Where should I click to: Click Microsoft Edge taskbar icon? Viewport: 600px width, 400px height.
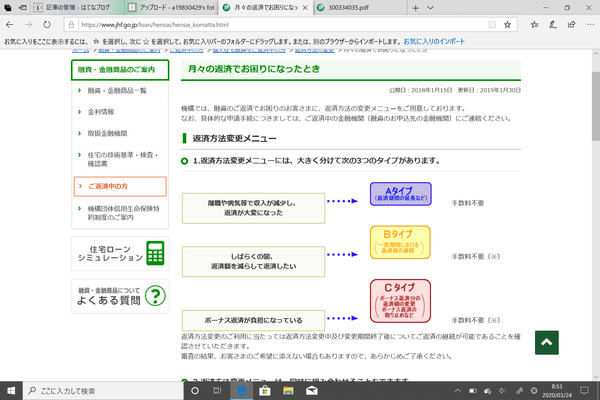(x=241, y=391)
